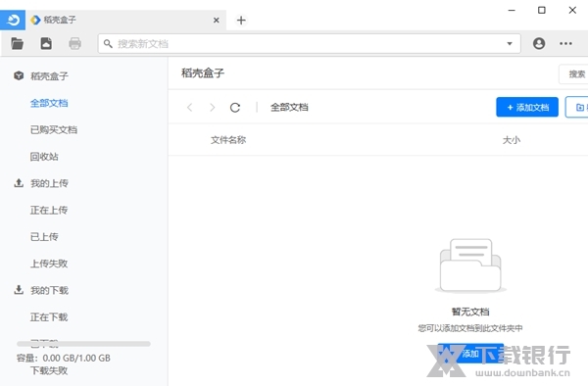Open 已上传 list
Image resolution: width=588 pixels, height=386 pixels.
(44, 237)
